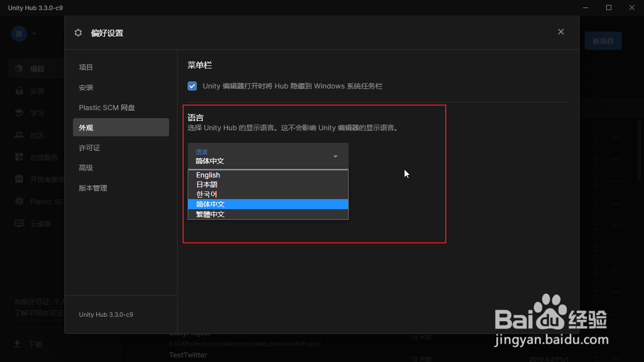Click the 开发者服务 code icon
This screenshot has height=362, width=644.
tap(19, 179)
